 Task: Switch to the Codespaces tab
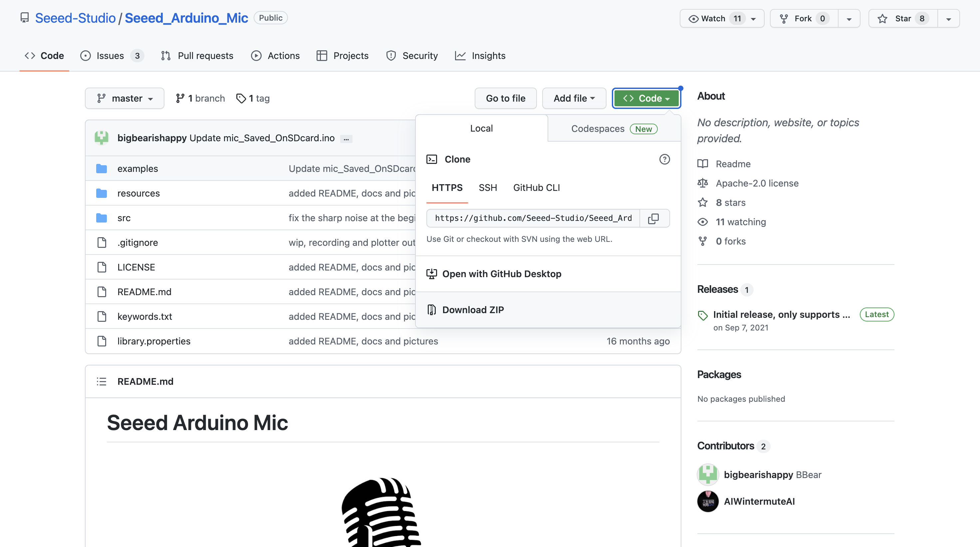(x=614, y=129)
